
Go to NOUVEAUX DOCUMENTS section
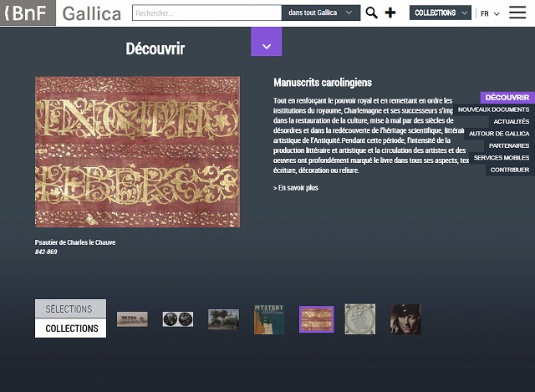click(493, 109)
